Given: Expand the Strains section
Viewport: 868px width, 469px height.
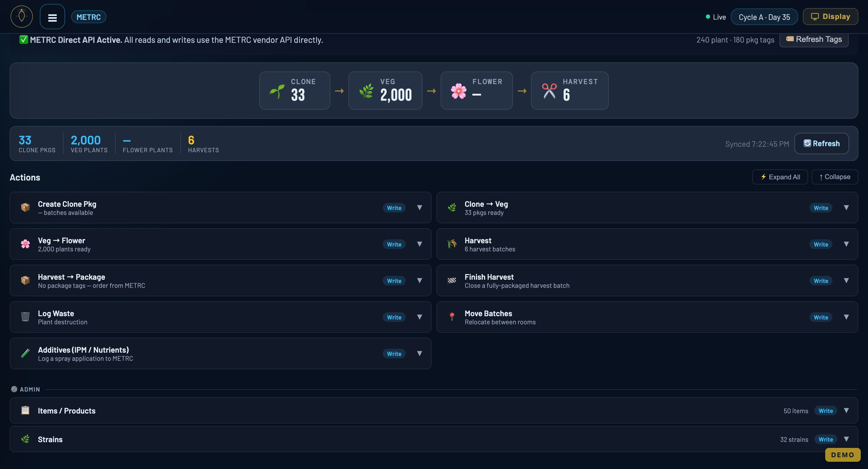Looking at the screenshot, I should pyautogui.click(x=846, y=439).
